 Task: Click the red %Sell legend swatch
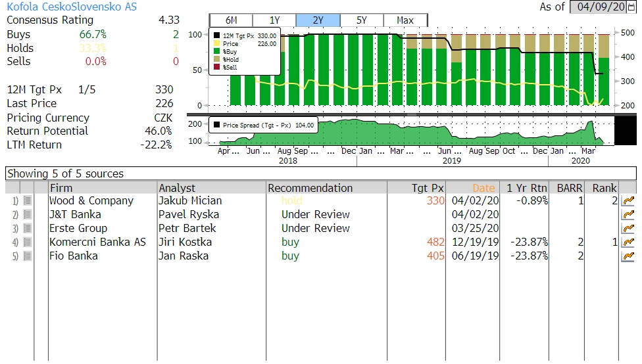pos(216,67)
